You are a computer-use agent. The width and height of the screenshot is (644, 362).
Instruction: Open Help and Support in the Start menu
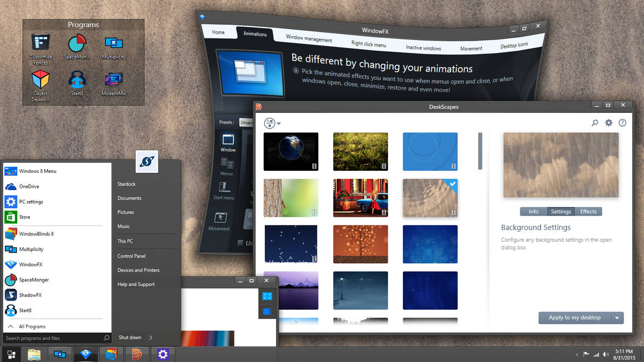click(136, 284)
